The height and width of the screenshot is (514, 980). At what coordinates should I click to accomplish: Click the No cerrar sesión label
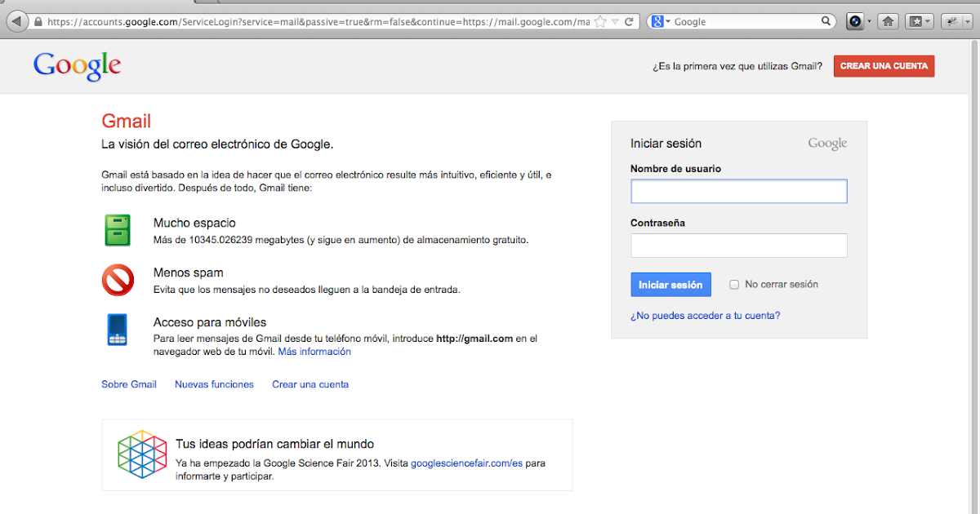(x=782, y=285)
